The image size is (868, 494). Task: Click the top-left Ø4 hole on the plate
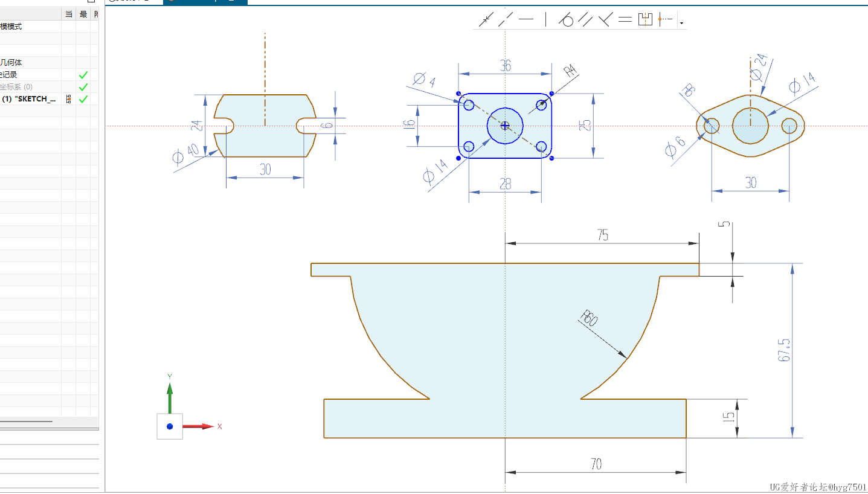[x=469, y=105]
